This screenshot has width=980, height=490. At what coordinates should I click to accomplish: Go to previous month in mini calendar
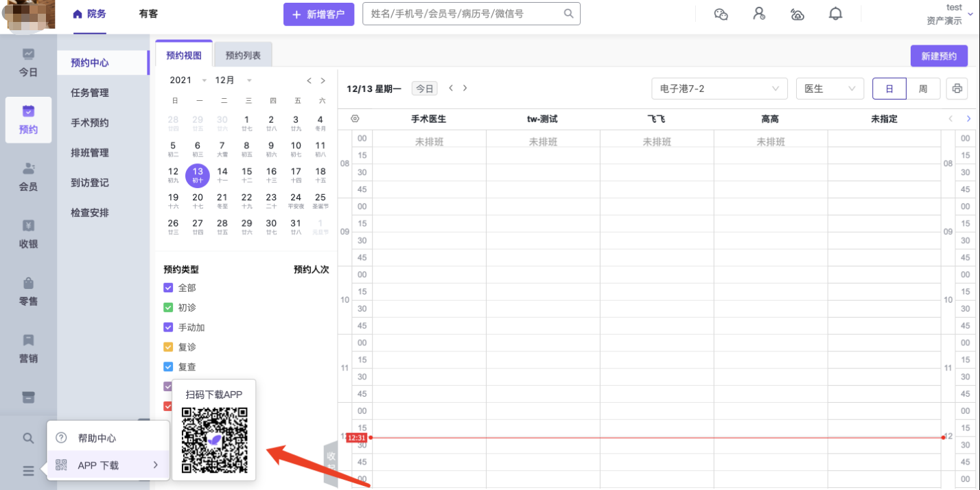tap(310, 80)
